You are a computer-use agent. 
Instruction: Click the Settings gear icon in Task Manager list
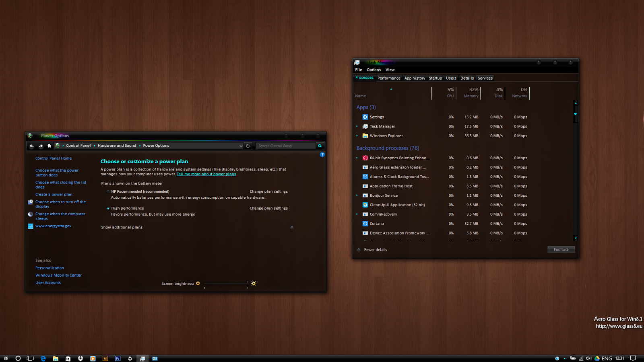(365, 117)
